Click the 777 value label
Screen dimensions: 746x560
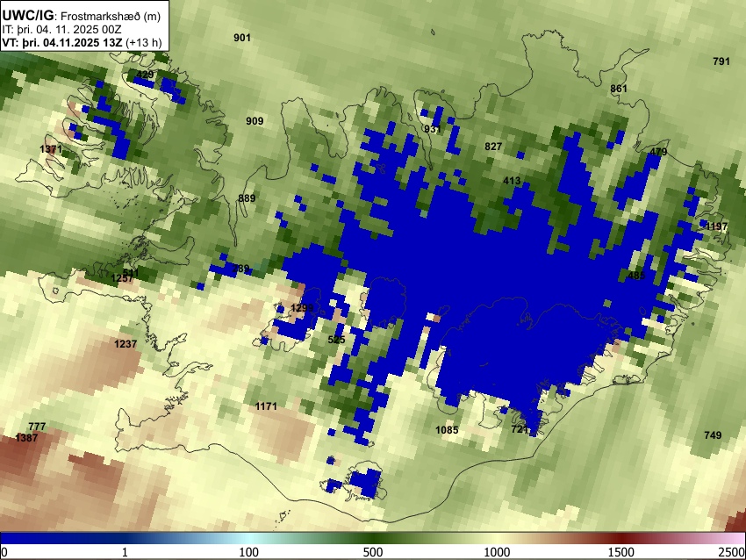pos(37,427)
